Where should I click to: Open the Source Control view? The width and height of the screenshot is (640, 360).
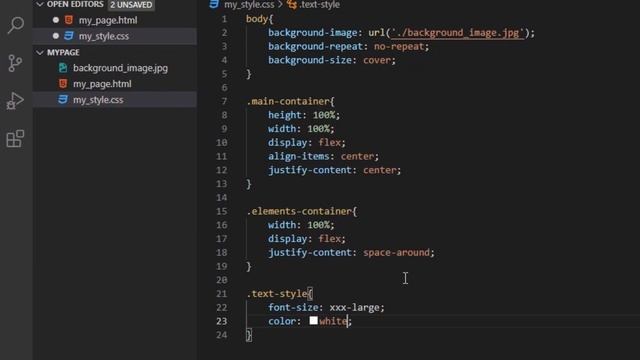pyautogui.click(x=15, y=63)
